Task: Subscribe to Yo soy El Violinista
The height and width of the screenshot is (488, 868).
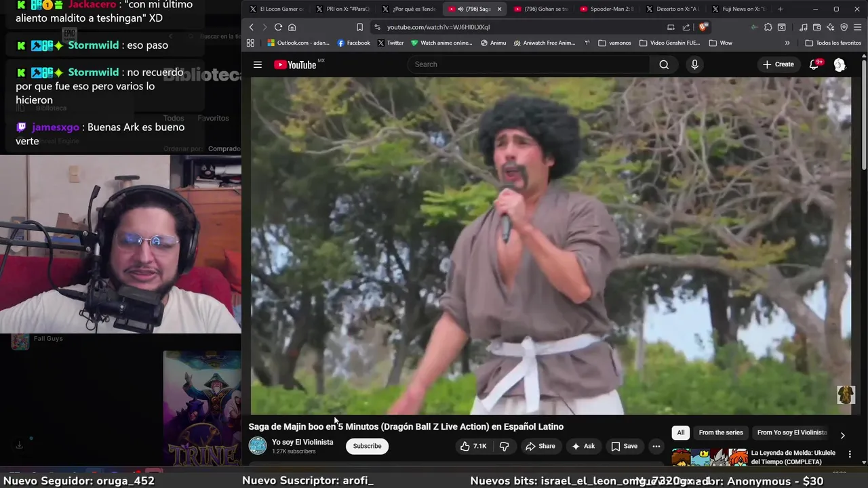Action: 367,446
